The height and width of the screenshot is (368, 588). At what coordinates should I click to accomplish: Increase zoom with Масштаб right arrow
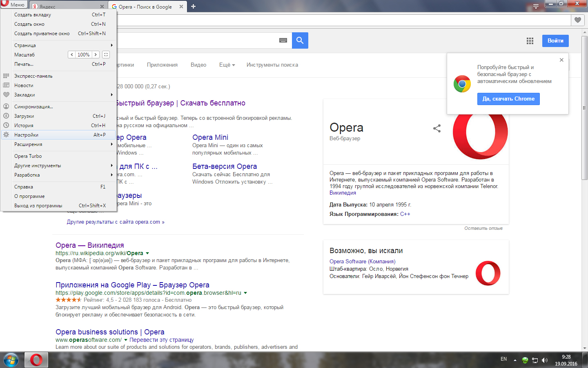pos(96,54)
